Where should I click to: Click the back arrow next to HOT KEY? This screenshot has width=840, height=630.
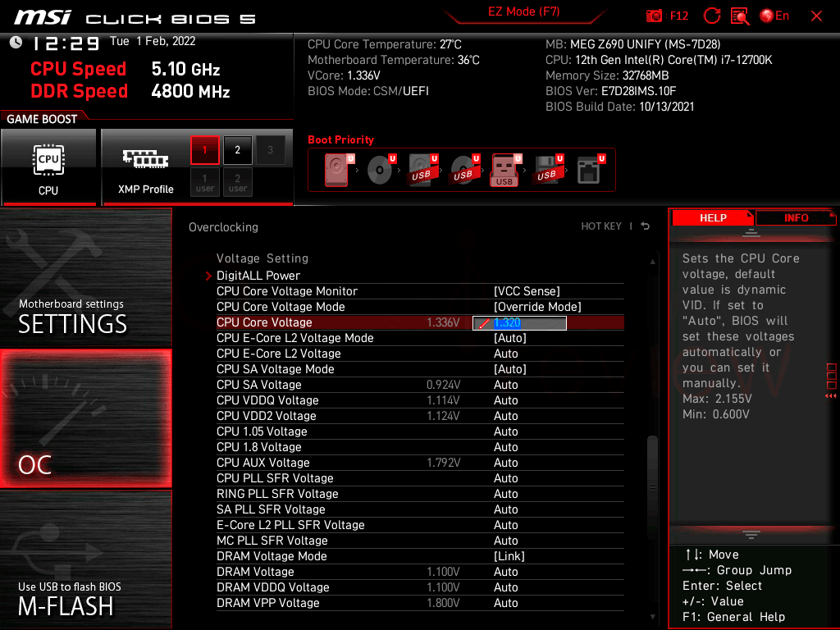coord(646,226)
